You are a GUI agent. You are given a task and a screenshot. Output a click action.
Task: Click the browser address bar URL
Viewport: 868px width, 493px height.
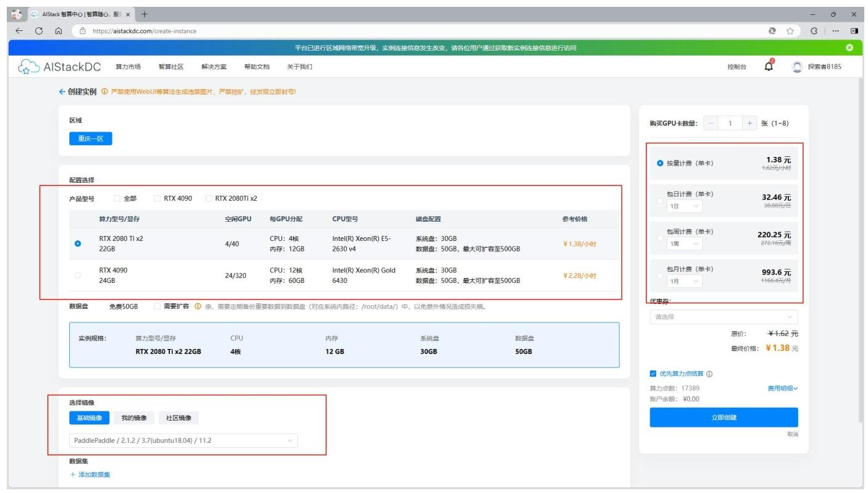point(145,32)
